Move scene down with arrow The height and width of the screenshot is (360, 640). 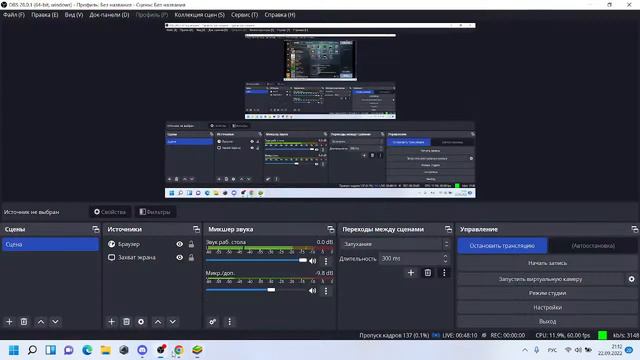55,322
